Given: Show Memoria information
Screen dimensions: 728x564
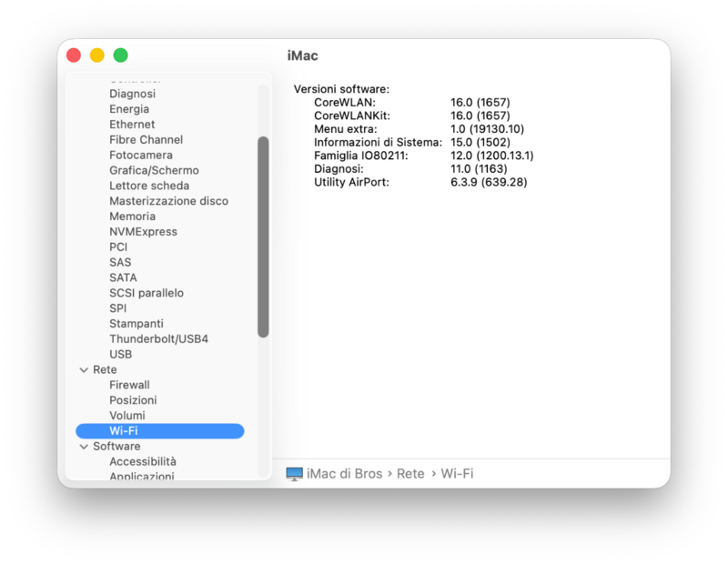Looking at the screenshot, I should (x=132, y=217).
